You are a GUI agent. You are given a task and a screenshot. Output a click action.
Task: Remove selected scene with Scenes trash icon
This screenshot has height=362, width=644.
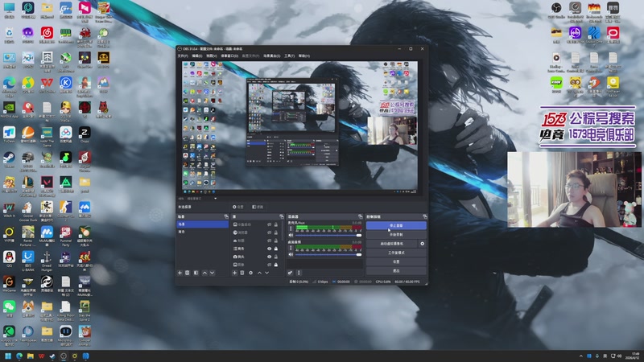click(x=188, y=273)
